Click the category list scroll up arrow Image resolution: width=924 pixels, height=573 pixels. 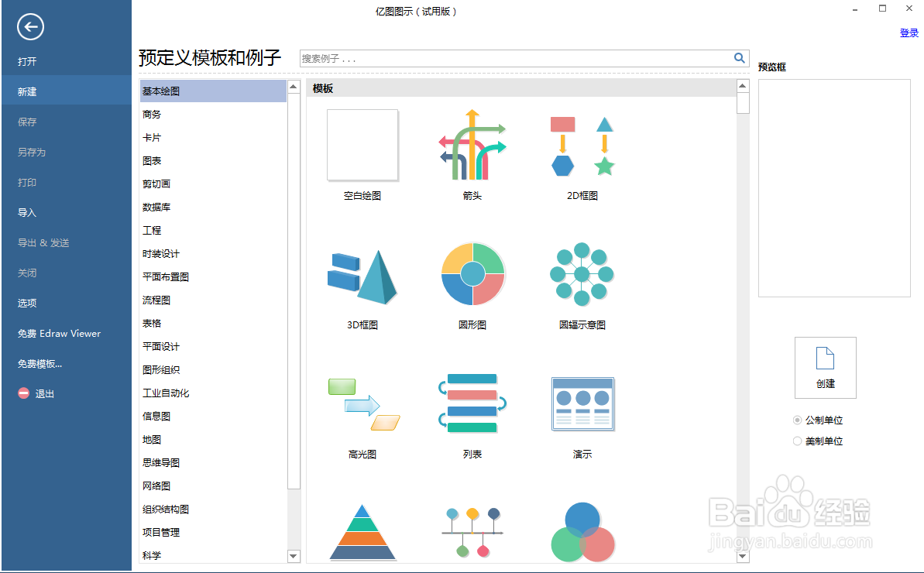coord(294,87)
